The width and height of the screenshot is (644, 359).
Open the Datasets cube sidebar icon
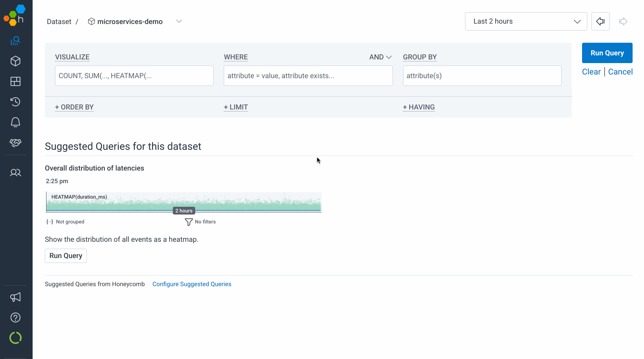pyautogui.click(x=15, y=61)
